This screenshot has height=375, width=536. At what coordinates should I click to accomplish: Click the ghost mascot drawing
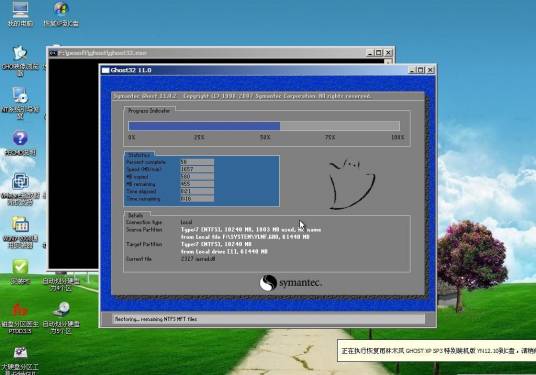click(x=351, y=184)
